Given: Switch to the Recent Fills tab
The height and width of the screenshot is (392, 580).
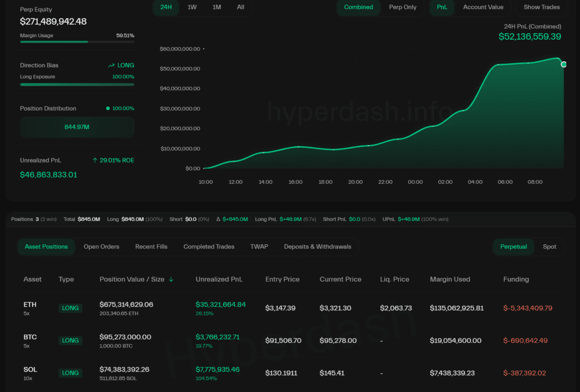Looking at the screenshot, I should click(151, 246).
